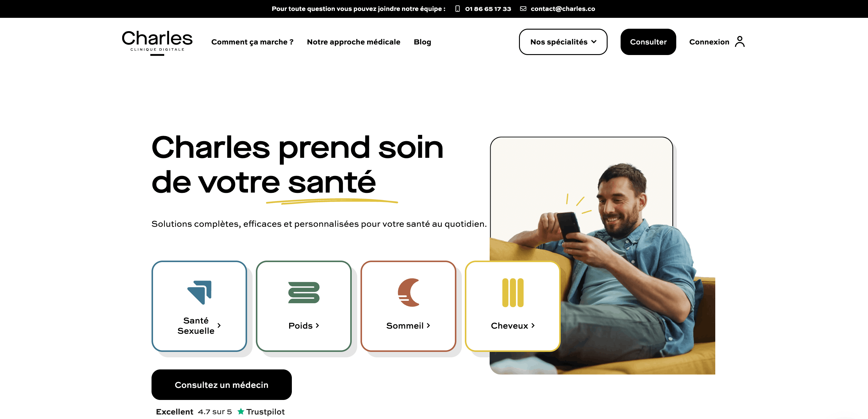Click the envelope icon before the contact email

pos(523,9)
